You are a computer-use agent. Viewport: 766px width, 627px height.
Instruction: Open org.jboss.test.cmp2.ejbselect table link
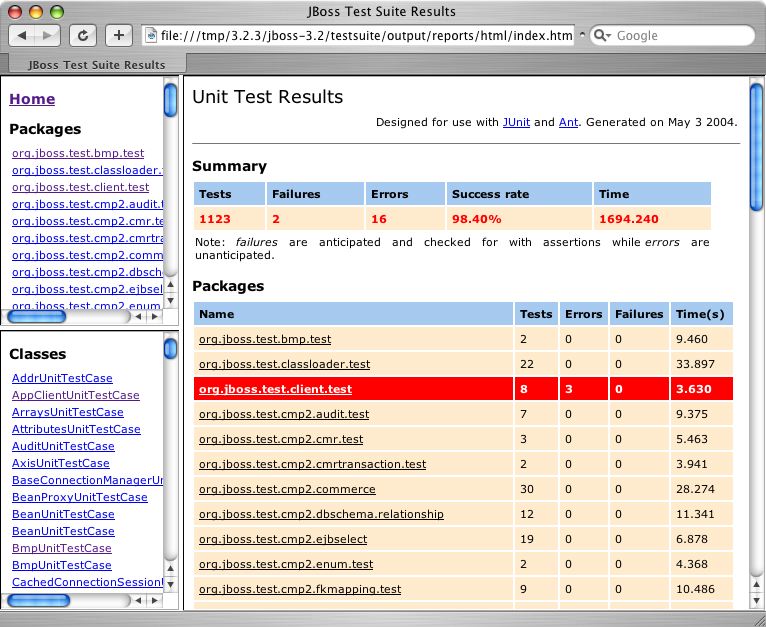[x=283, y=539]
